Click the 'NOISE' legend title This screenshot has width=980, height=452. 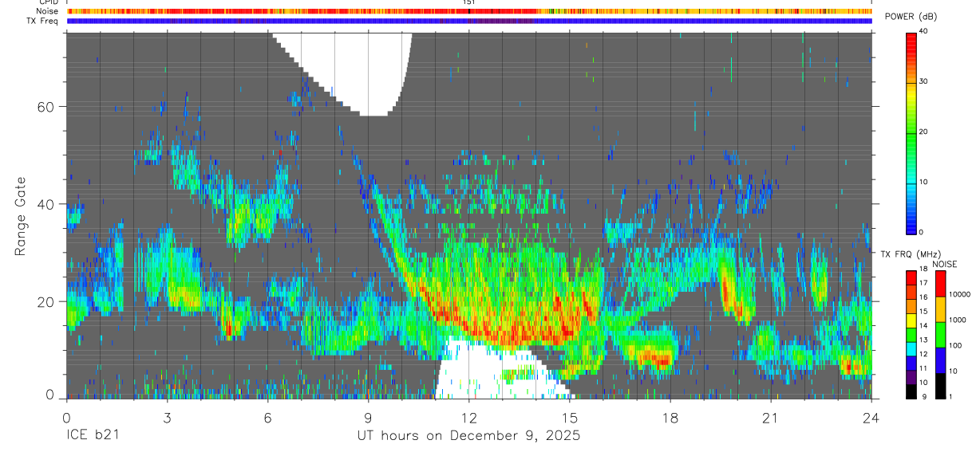[945, 264]
